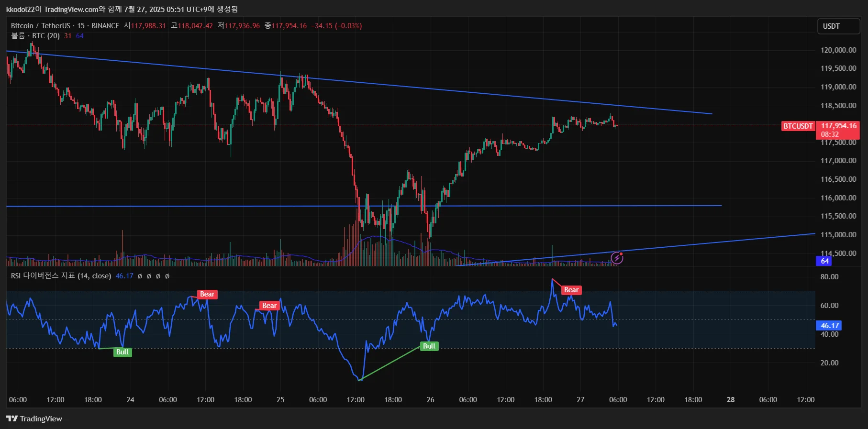Click the 80.00 RSI scale label

coord(829,277)
